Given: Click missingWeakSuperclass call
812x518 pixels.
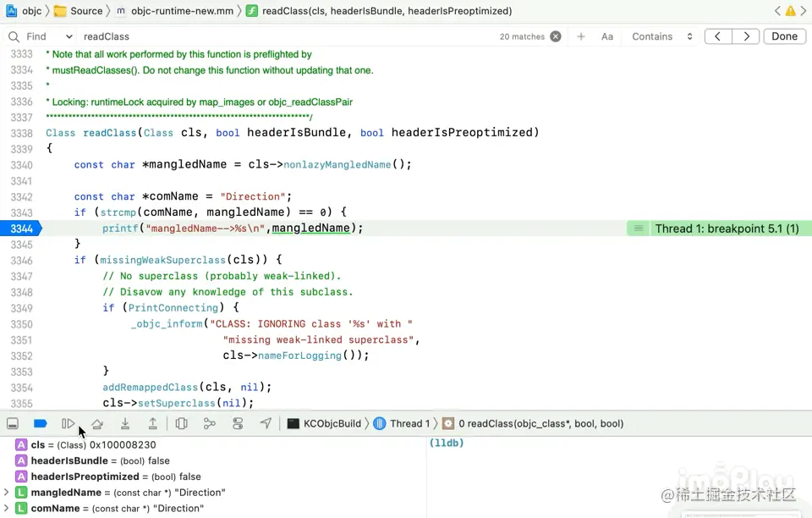Looking at the screenshot, I should [163, 260].
